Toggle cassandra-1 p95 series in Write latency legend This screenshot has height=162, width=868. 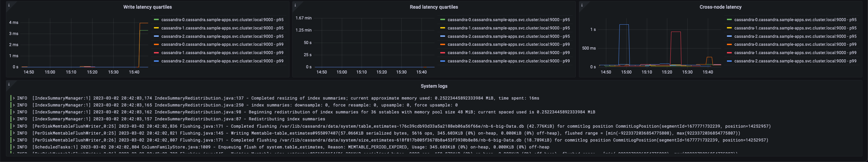point(222,28)
